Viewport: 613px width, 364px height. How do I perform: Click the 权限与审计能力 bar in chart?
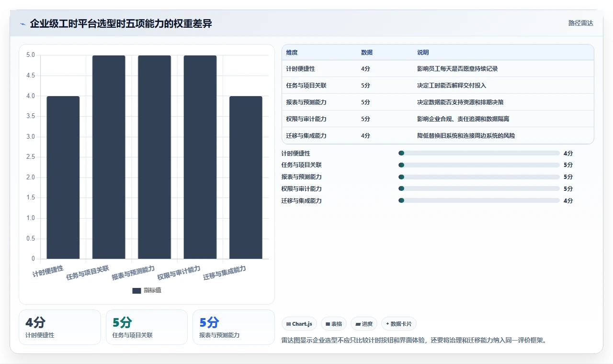[x=200, y=157]
